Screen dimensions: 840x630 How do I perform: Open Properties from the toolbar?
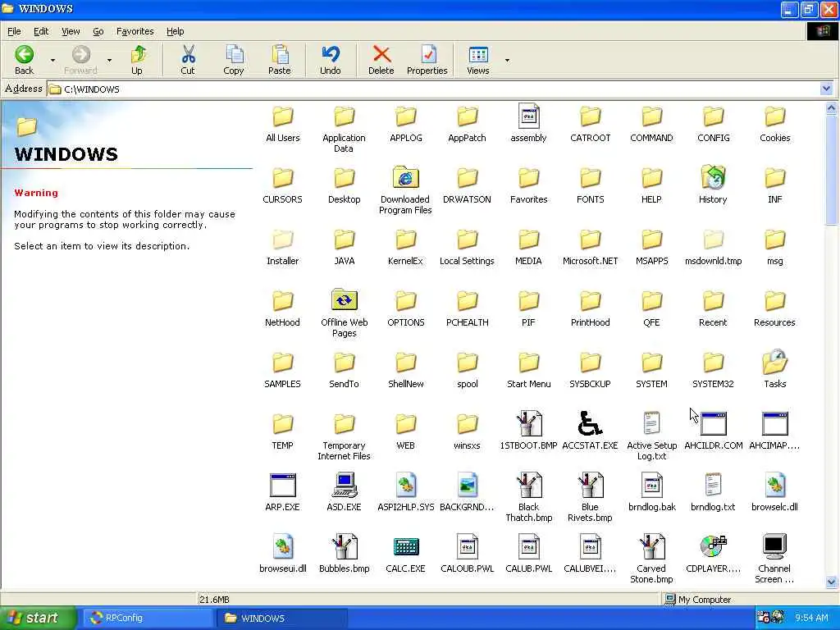pos(427,59)
